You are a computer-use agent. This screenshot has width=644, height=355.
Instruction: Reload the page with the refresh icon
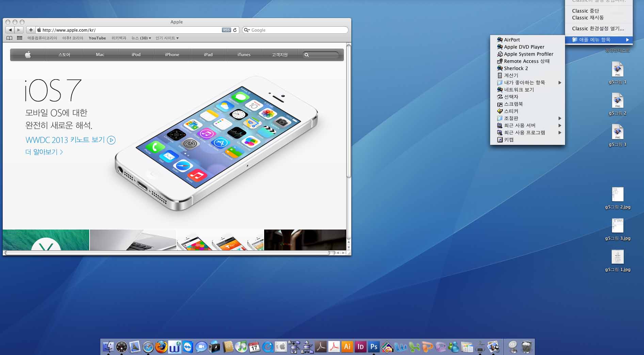(235, 30)
